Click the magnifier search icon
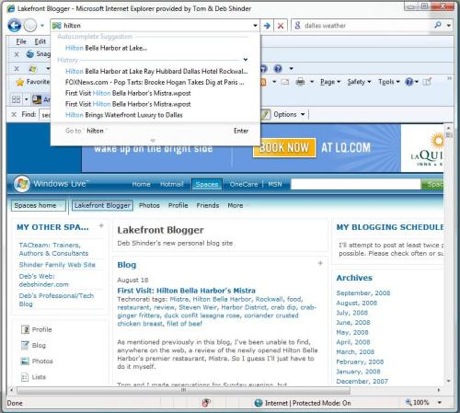Viewport: 460px width, 413px height. click(x=438, y=25)
